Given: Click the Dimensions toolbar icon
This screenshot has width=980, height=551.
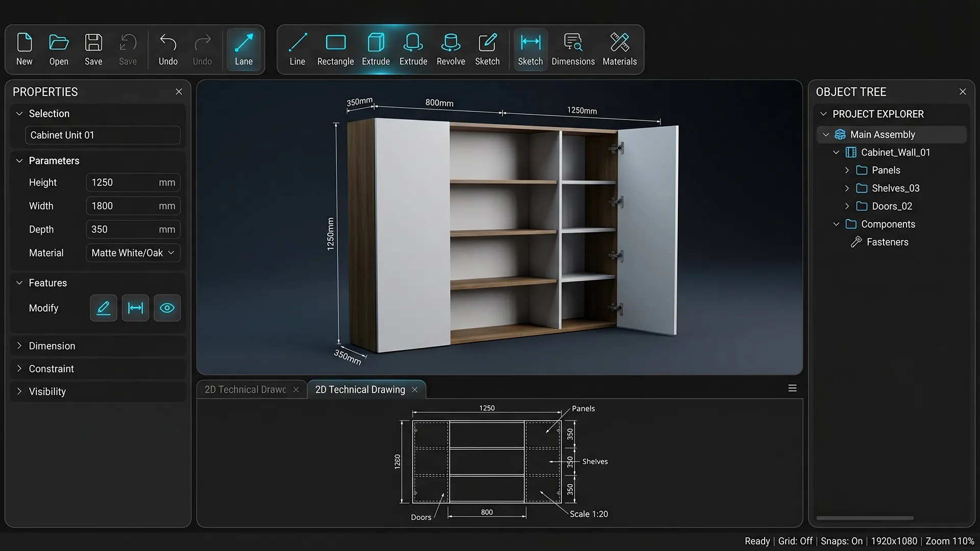Looking at the screenshot, I should (x=573, y=49).
